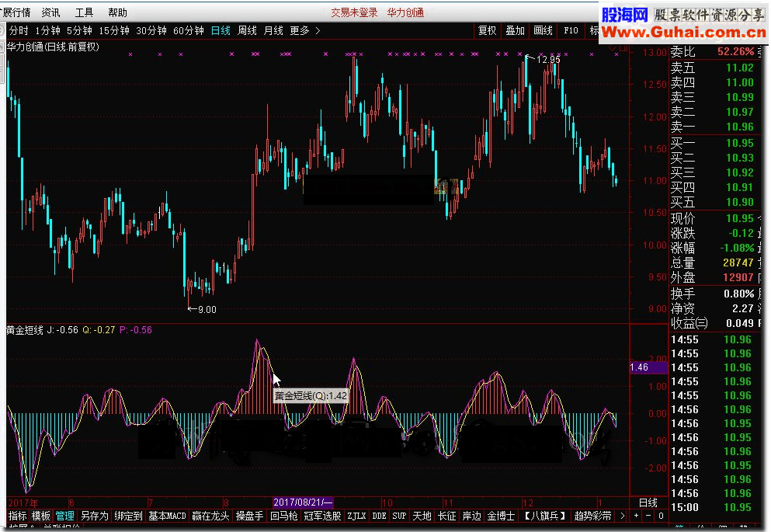The width and height of the screenshot is (771, 532).
Task: Click 绑定到 in bottom bar
Action: click(128, 516)
